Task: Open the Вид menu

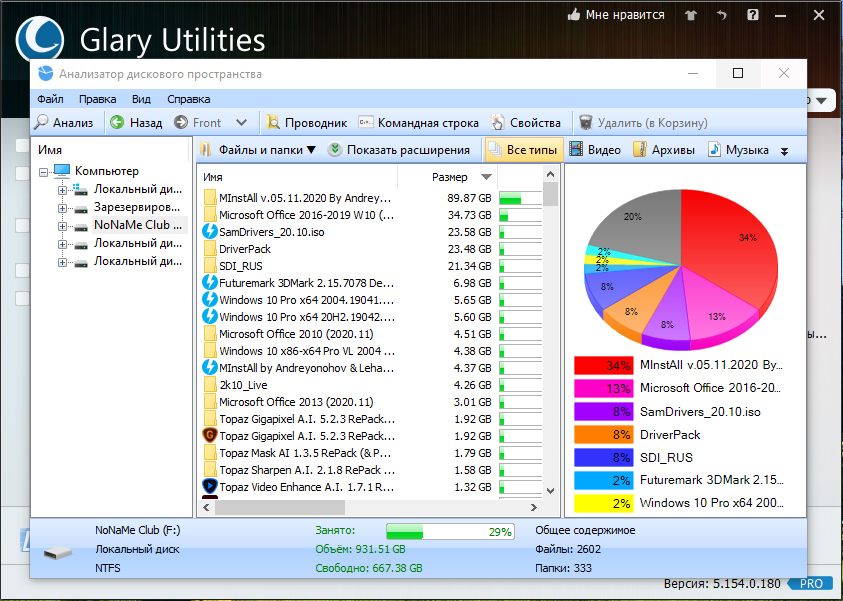Action: [x=141, y=99]
